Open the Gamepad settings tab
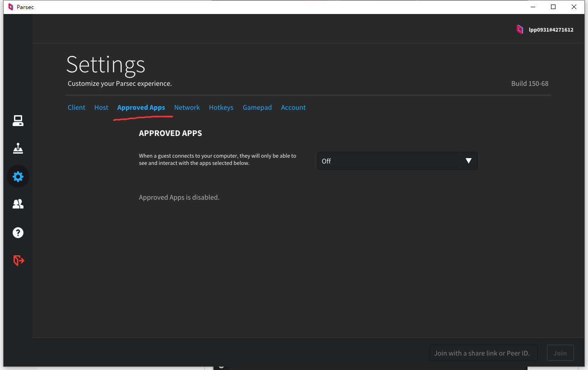 tap(257, 108)
